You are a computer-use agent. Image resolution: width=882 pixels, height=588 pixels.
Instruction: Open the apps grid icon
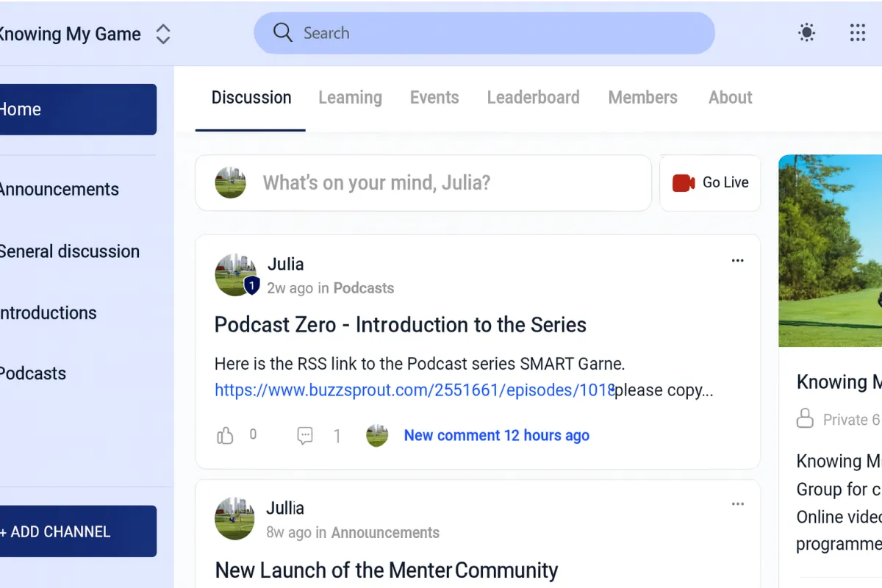pyautogui.click(x=857, y=32)
